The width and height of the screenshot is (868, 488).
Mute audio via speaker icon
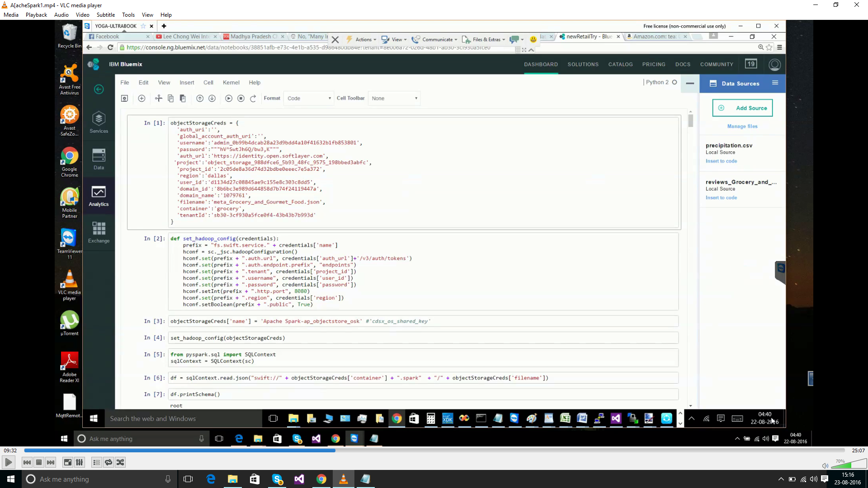pyautogui.click(x=825, y=465)
